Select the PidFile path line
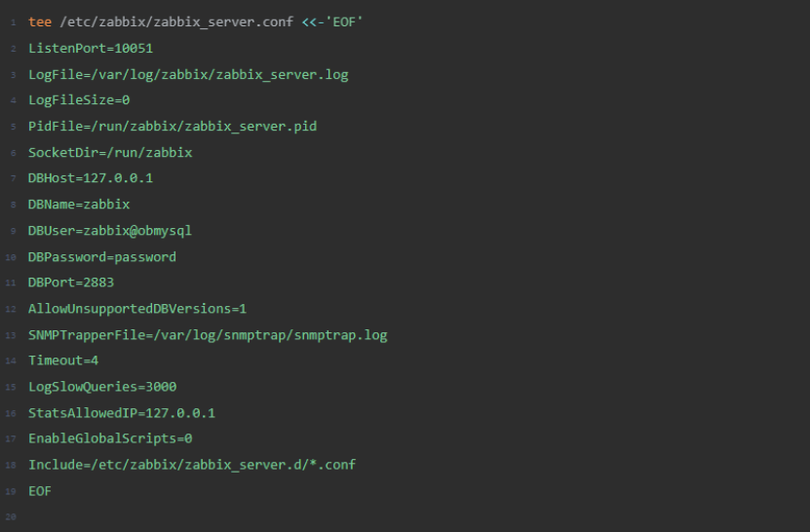 pos(172,127)
